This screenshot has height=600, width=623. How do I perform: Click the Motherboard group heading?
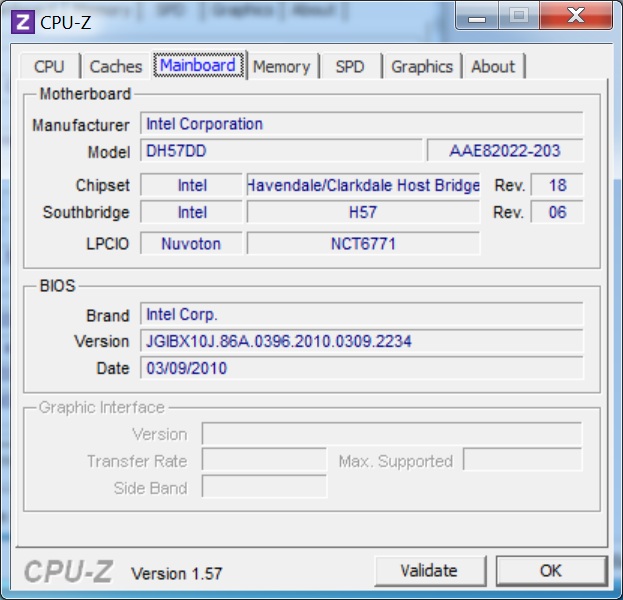tap(85, 94)
